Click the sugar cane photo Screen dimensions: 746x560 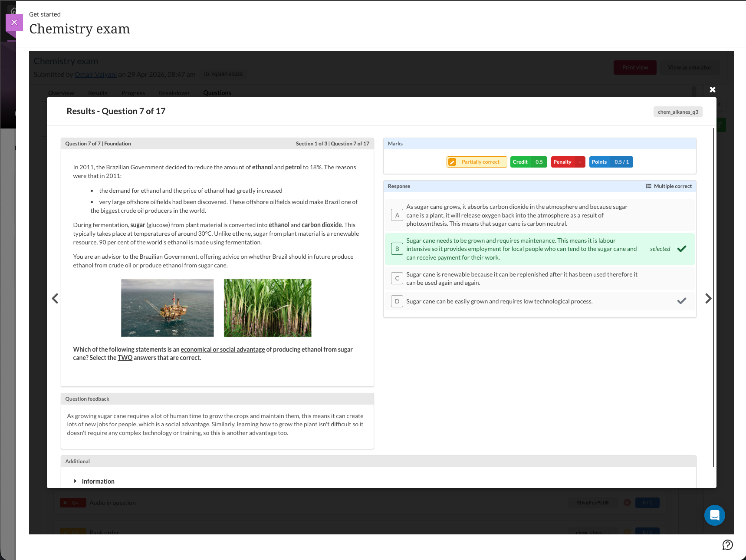268,308
